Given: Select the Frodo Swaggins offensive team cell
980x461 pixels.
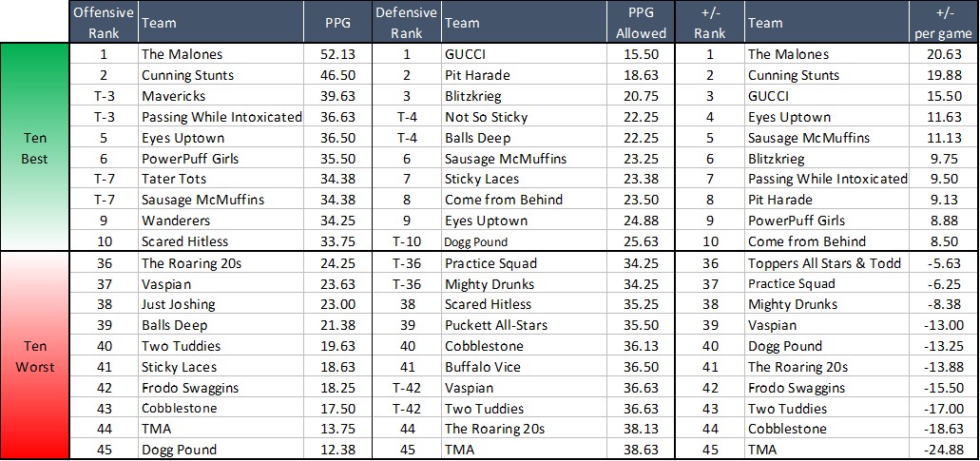Looking at the screenshot, I should (x=189, y=388).
